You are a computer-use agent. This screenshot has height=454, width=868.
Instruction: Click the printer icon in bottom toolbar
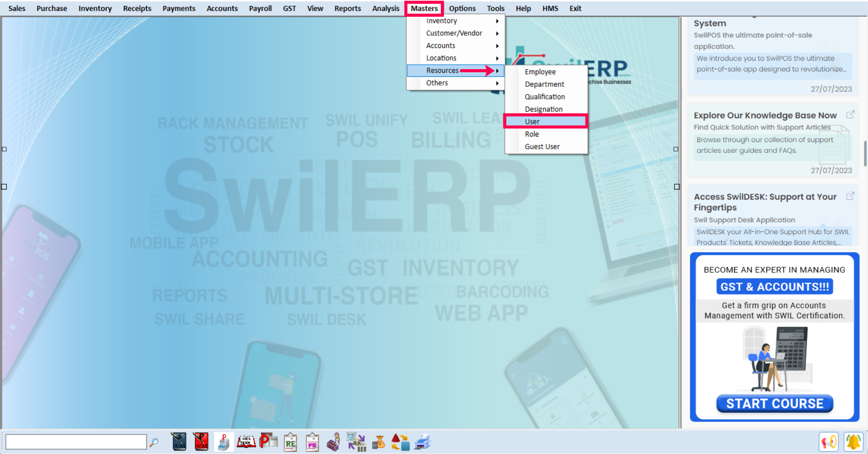[422, 442]
